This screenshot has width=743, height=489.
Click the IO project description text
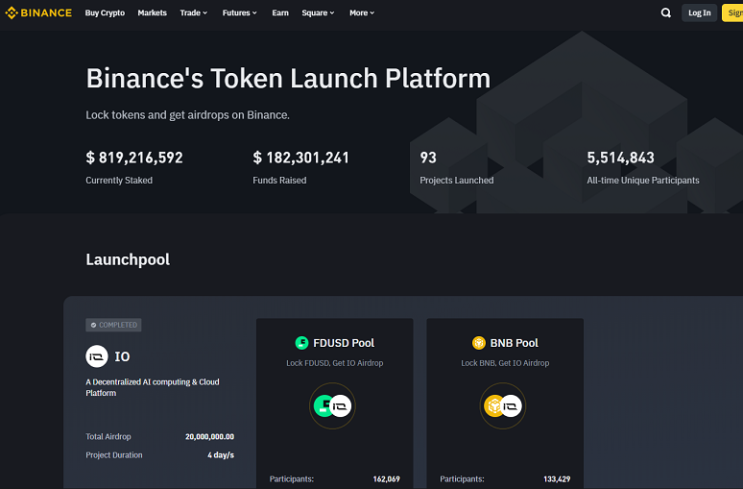click(x=153, y=387)
